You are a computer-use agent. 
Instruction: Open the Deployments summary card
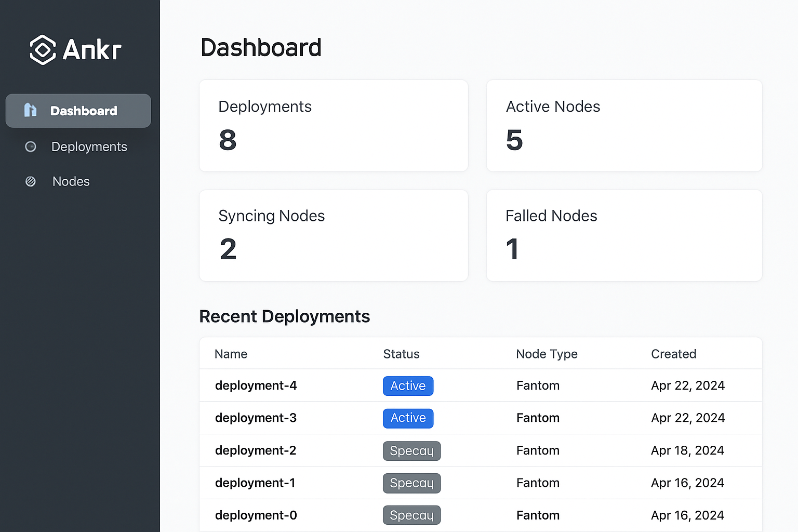(333, 125)
